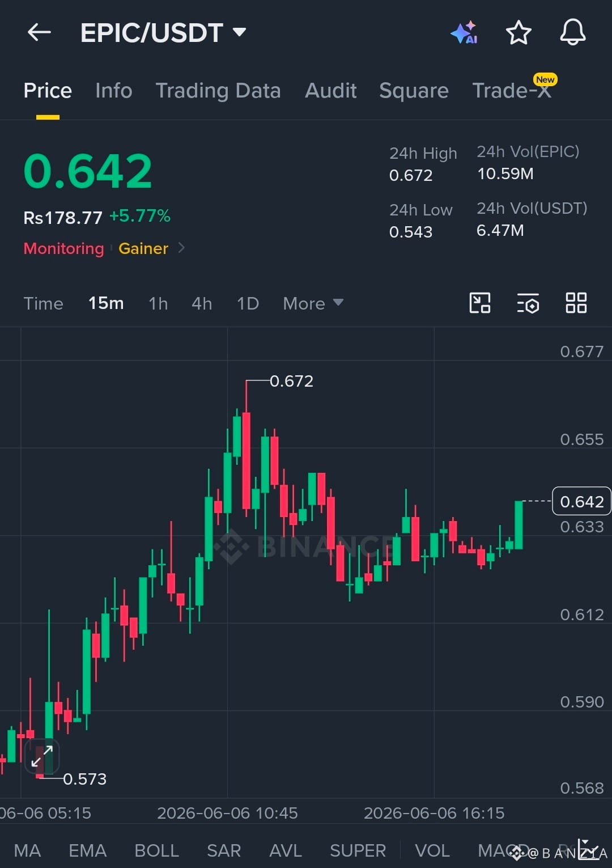Click the 0.573 low marker on chart
This screenshot has width=612, height=868.
click(x=84, y=779)
